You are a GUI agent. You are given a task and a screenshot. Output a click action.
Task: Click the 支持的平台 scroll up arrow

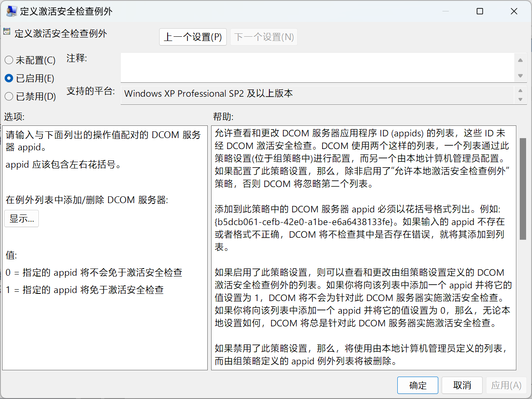(x=520, y=90)
